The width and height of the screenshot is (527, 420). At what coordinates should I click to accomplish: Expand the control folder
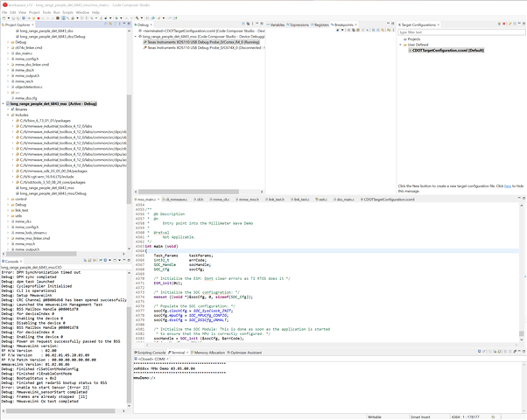[8, 199]
